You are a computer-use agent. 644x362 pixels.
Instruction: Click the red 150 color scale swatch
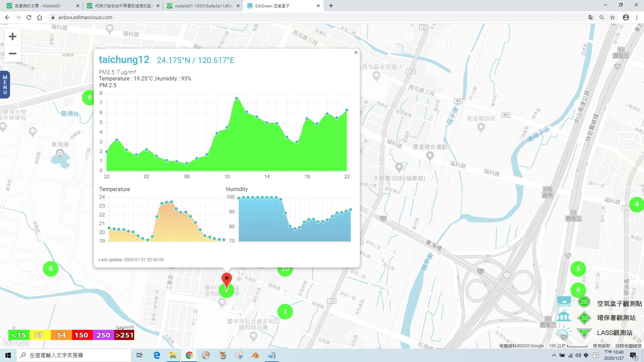click(x=82, y=335)
